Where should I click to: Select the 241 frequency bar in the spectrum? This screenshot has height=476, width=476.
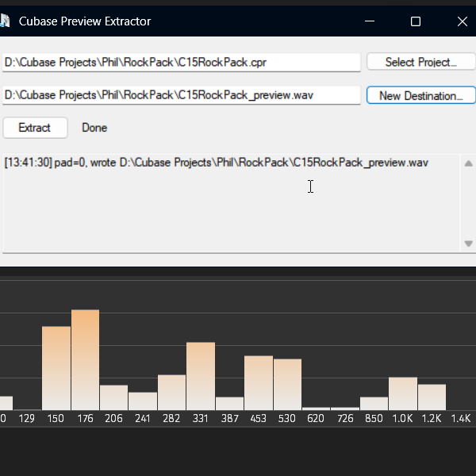pos(143,401)
